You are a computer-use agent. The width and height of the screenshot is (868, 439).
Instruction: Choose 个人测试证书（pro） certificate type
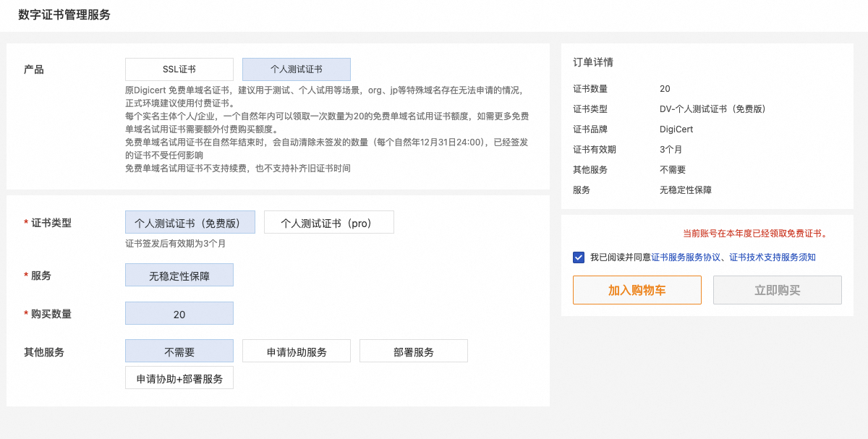[328, 223]
